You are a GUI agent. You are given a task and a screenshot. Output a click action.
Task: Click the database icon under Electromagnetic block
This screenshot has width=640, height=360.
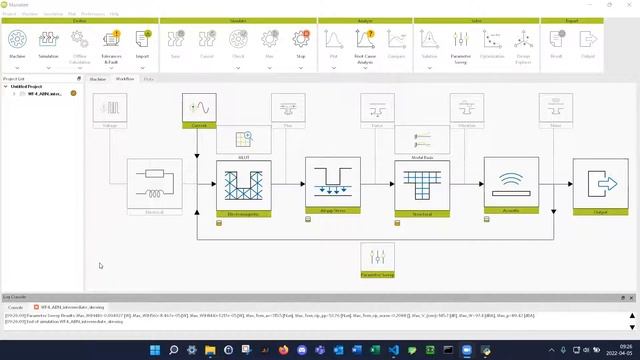point(219,223)
